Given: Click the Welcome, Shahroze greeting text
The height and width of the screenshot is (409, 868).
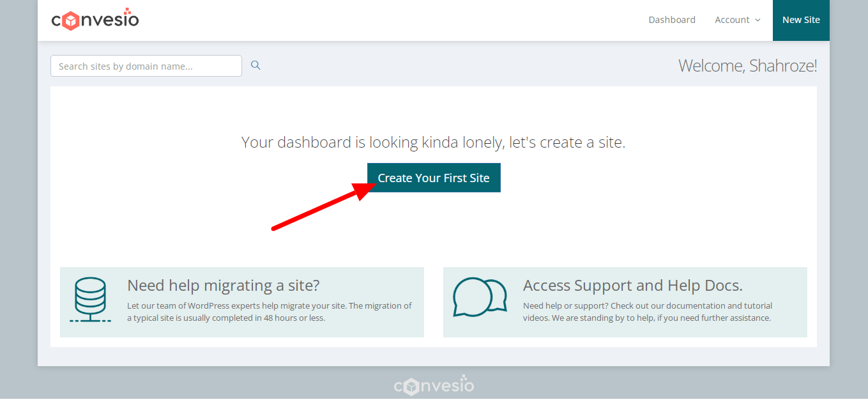Looking at the screenshot, I should click(x=747, y=65).
